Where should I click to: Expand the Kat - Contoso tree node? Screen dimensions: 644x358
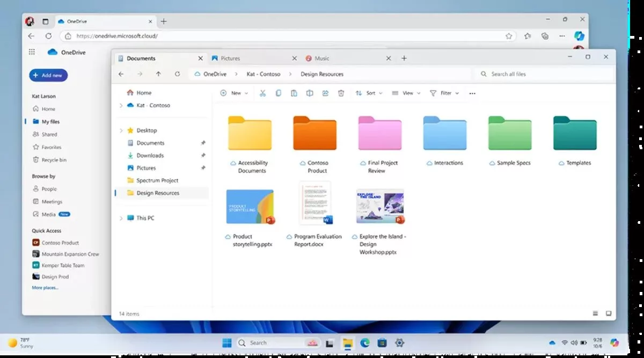(121, 105)
